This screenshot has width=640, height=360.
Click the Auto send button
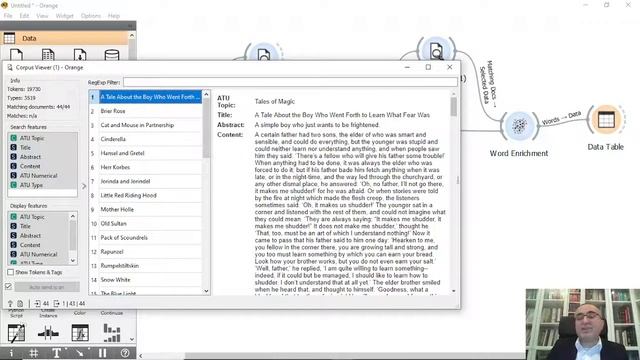[x=47, y=287]
